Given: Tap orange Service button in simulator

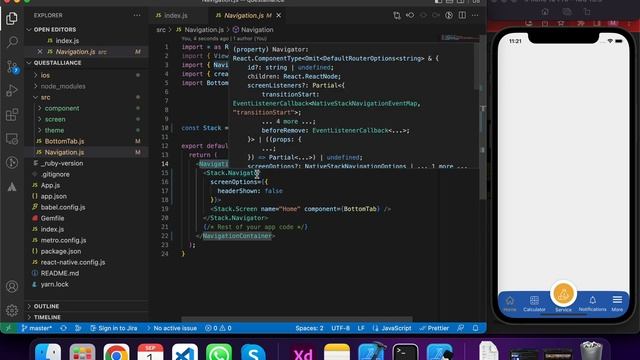Looking at the screenshot, I should point(563,294).
